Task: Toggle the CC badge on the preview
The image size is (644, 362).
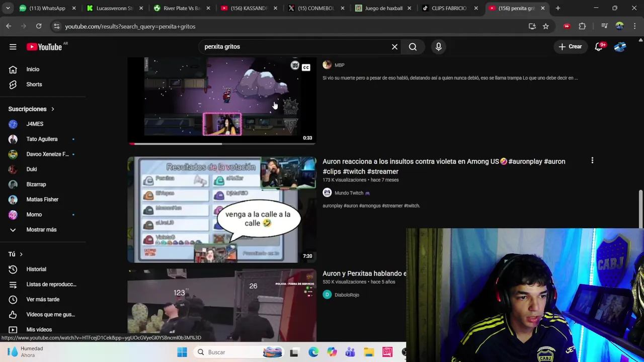Action: click(306, 66)
